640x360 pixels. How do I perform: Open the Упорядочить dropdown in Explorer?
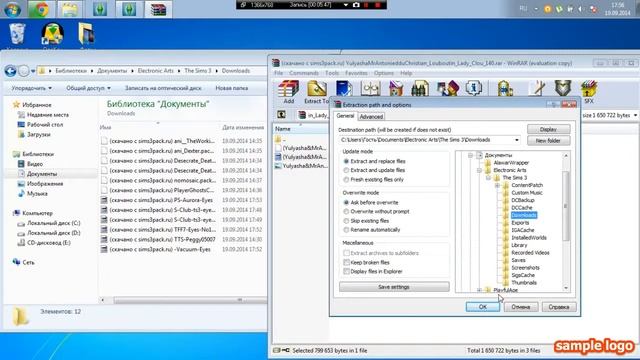click(x=32, y=88)
